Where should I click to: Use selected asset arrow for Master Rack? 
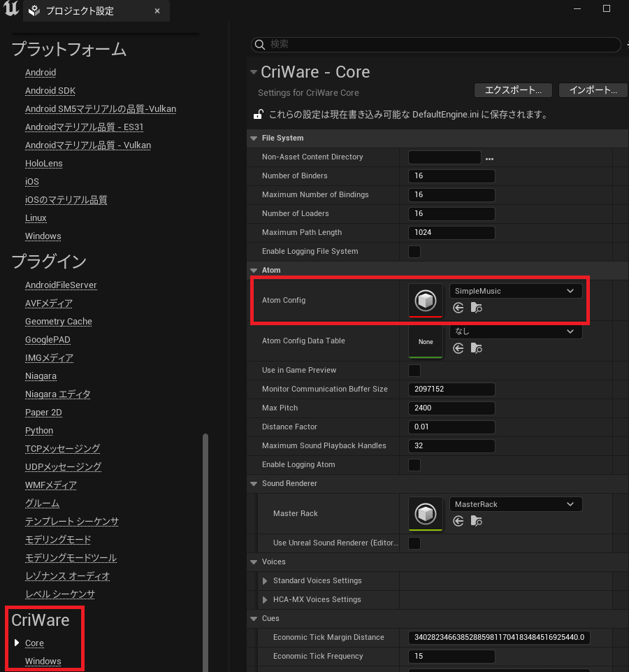458,521
